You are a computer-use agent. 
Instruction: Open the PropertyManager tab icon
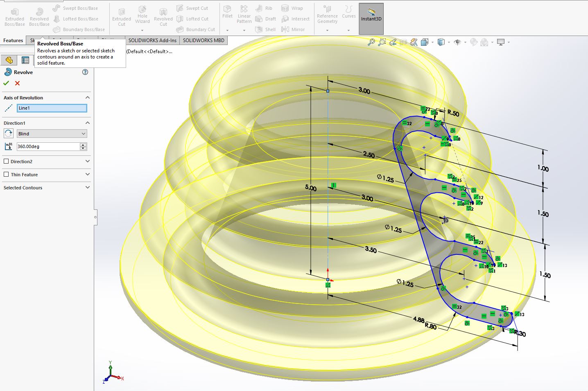click(x=25, y=61)
